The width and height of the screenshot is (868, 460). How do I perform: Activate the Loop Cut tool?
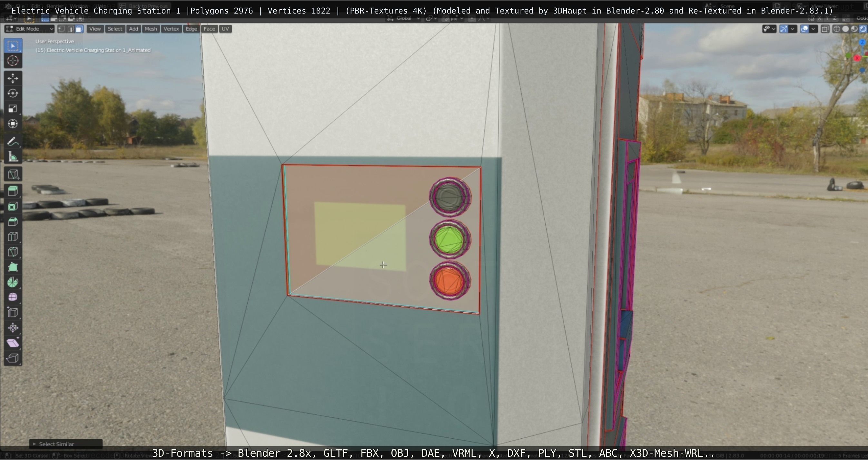[x=13, y=237]
